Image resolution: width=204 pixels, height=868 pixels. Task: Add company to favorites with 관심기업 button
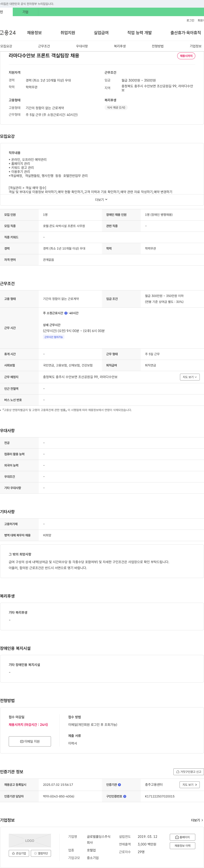19,853
